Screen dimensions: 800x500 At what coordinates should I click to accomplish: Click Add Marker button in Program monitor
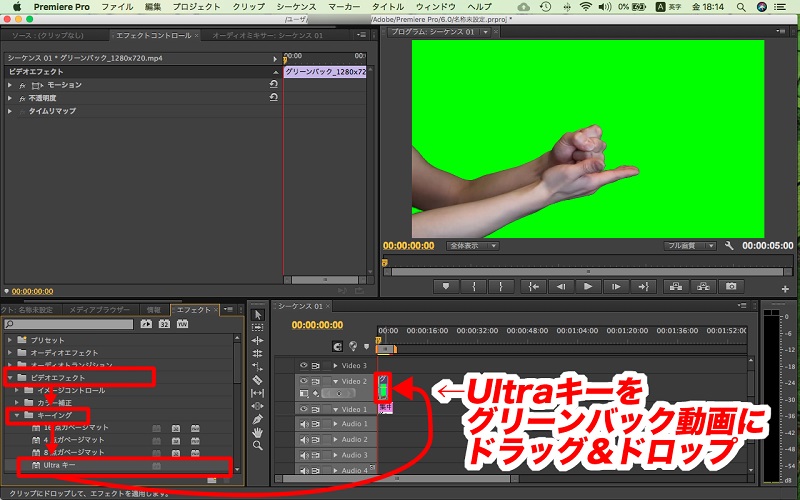(x=446, y=287)
